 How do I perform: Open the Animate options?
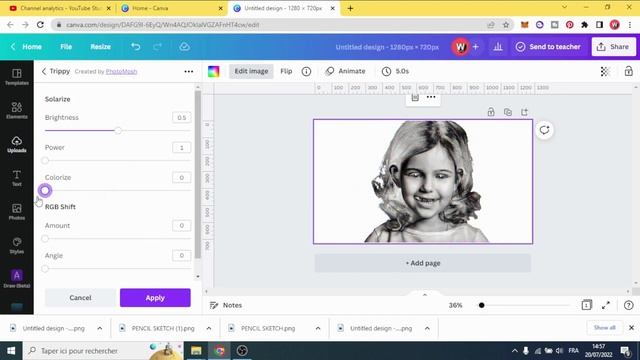pyautogui.click(x=345, y=71)
